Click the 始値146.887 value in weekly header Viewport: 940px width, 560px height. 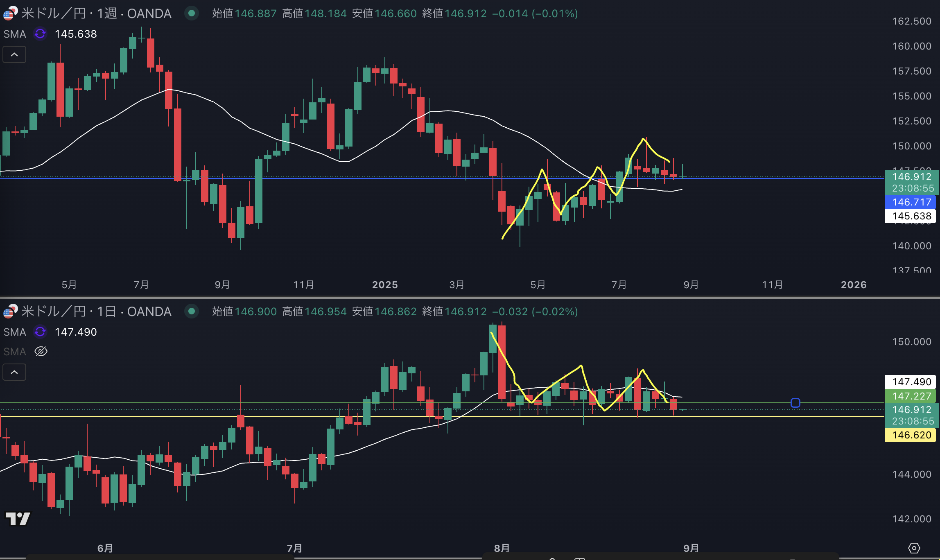[x=244, y=14]
